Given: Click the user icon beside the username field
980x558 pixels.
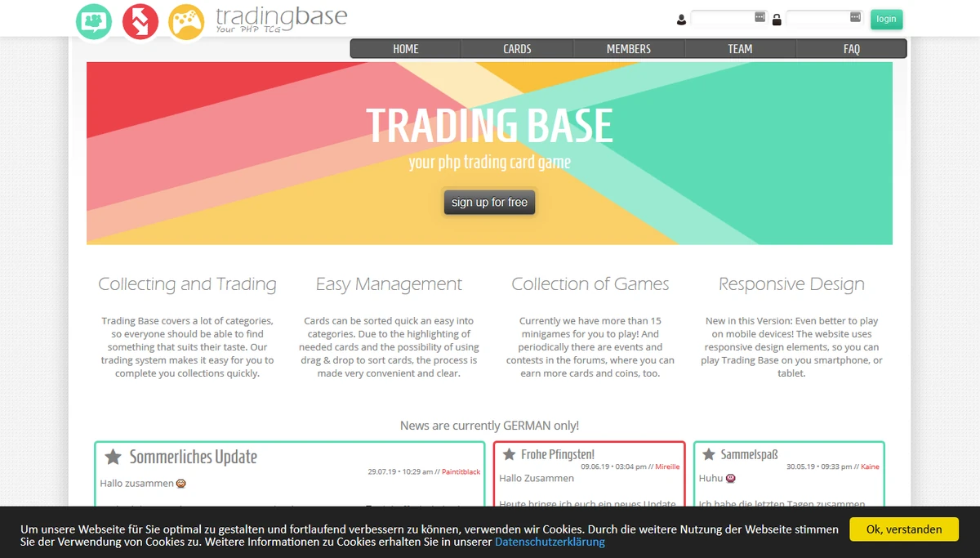Looking at the screenshot, I should click(681, 19).
